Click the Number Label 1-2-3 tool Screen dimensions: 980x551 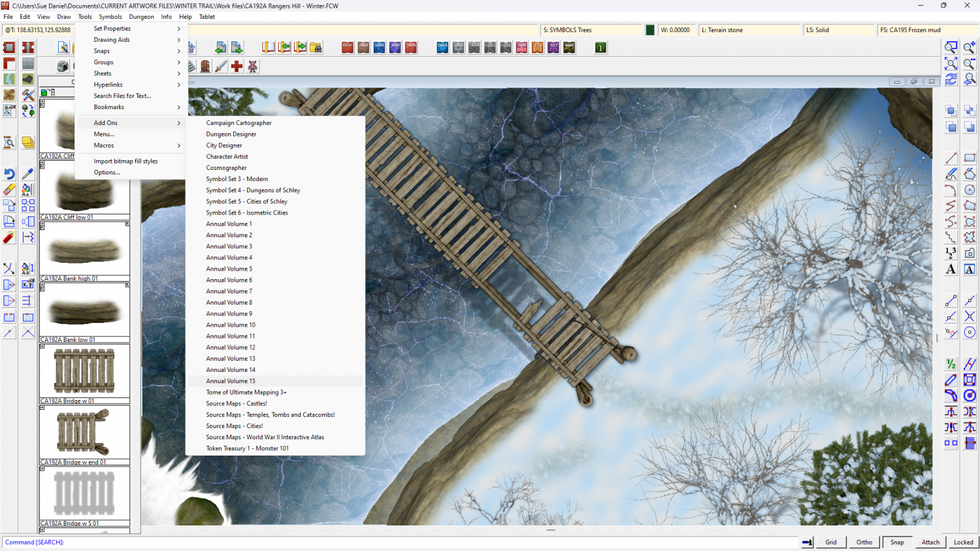(951, 253)
